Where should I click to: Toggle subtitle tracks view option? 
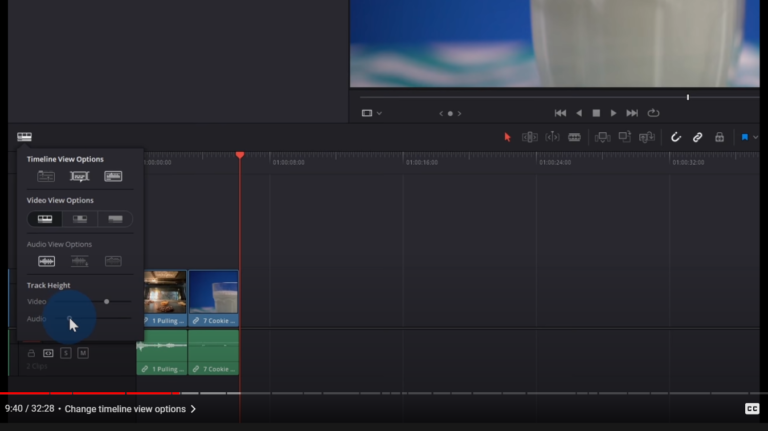coord(79,176)
